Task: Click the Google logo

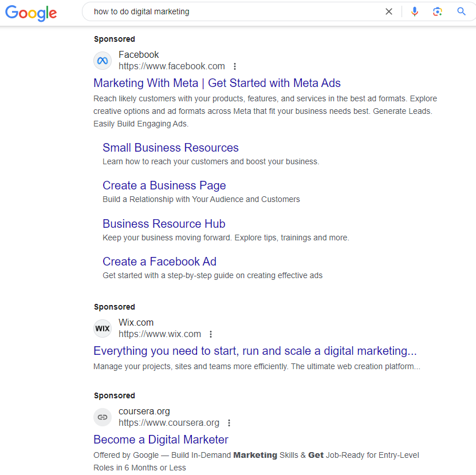Action: 31,13
